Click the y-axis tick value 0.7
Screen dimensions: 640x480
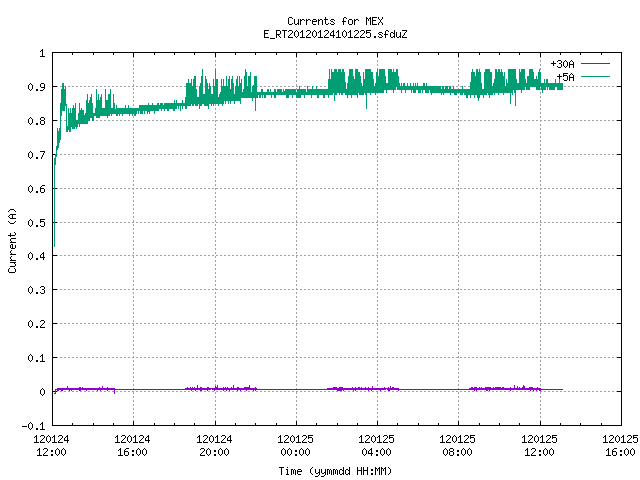tap(36, 155)
